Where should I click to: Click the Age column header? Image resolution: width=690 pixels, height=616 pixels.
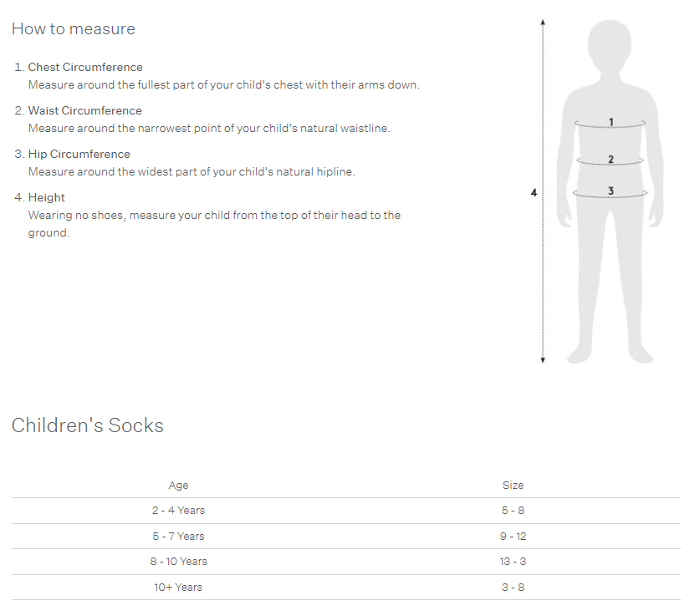[x=178, y=485]
